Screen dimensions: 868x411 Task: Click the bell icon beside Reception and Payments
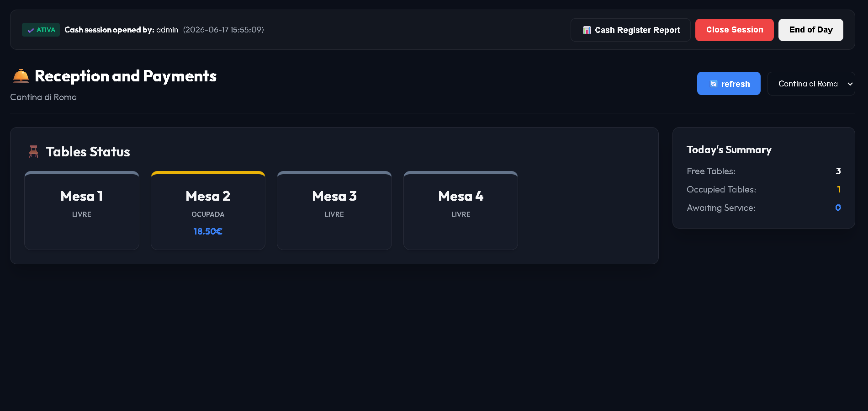21,76
